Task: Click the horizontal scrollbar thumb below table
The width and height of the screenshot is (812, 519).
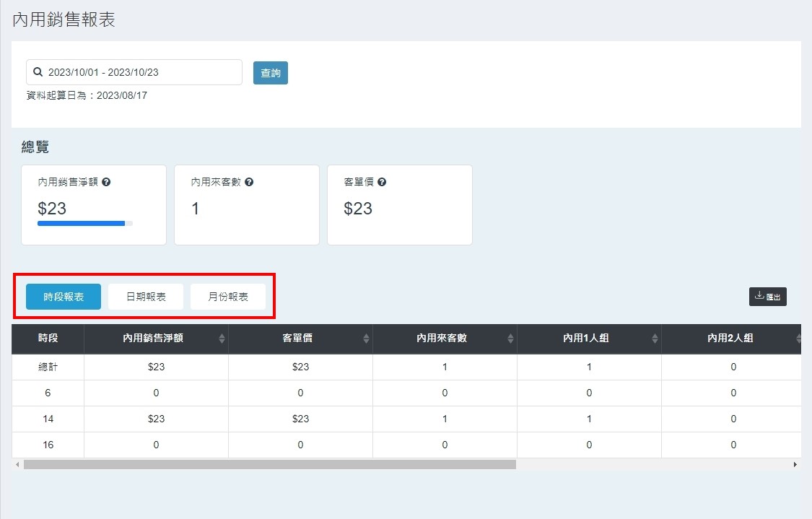Action: tap(269, 465)
